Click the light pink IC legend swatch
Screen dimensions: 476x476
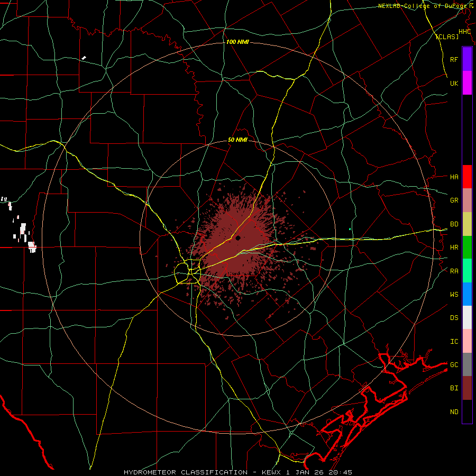467,341
